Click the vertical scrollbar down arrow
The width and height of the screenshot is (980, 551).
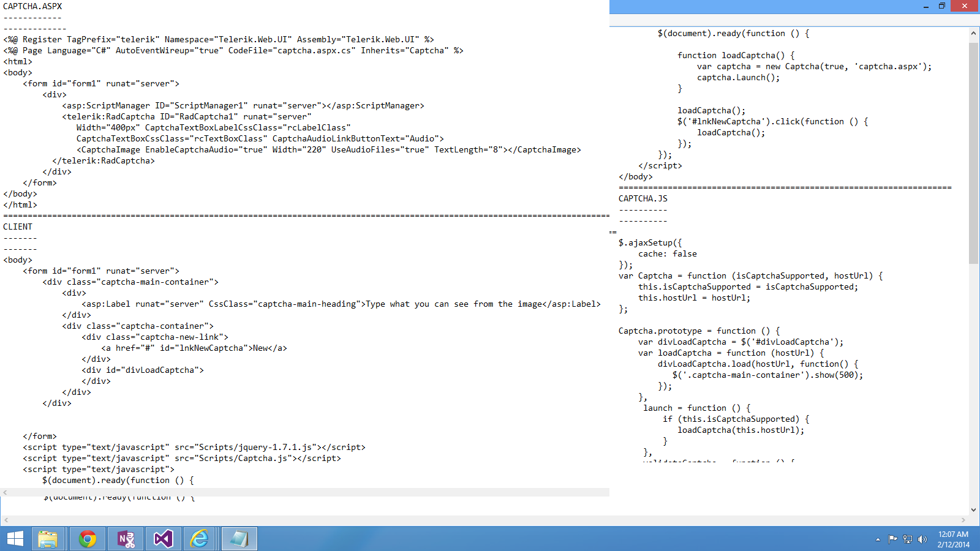(x=973, y=509)
